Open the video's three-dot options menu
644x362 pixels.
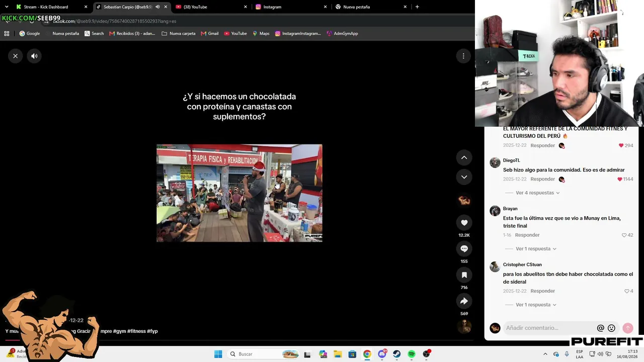point(463,56)
